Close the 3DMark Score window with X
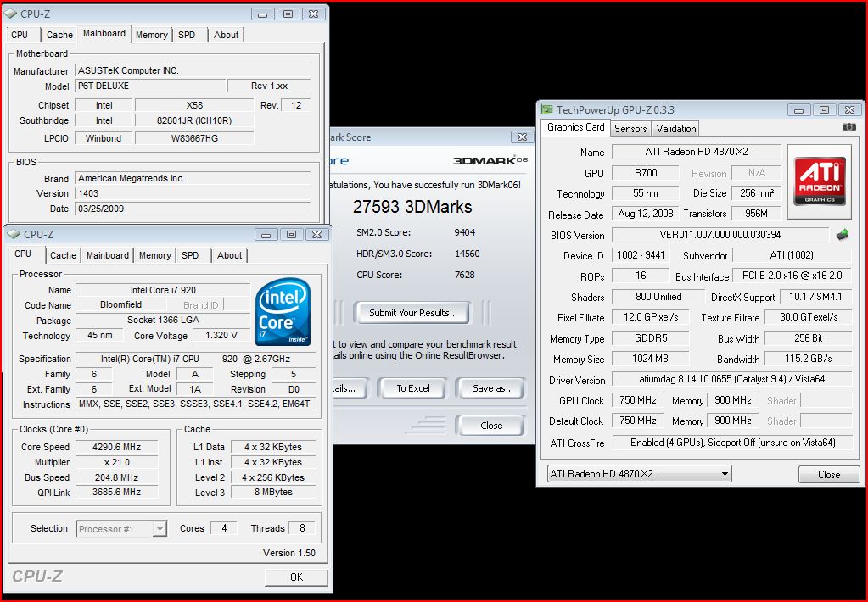The image size is (868, 602). (522, 137)
